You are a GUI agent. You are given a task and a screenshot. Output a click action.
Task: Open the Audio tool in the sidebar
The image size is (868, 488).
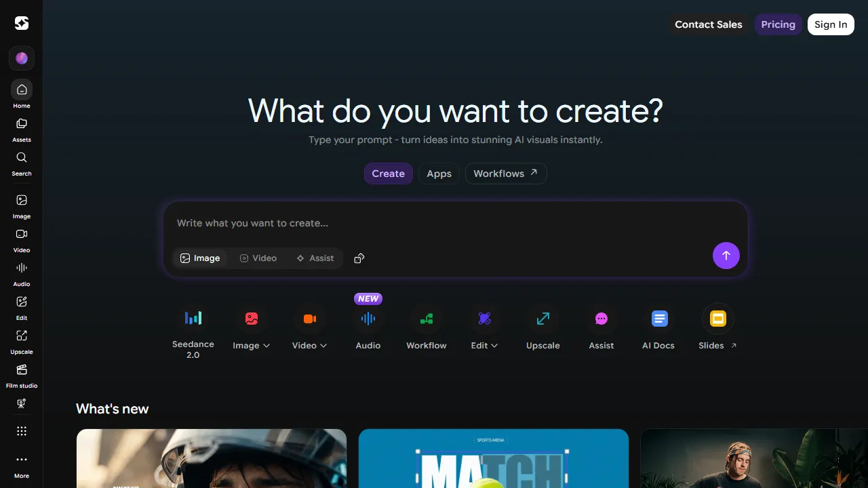click(x=22, y=274)
